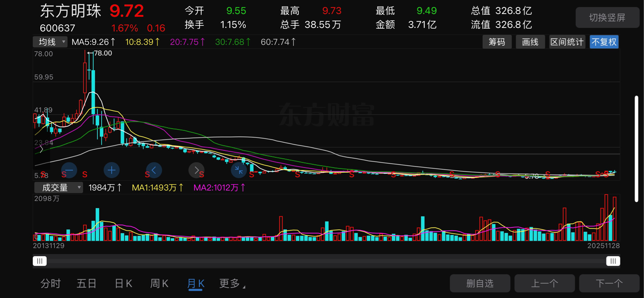Click the start date 20131129
The width and height of the screenshot is (644, 298).
tap(49, 246)
